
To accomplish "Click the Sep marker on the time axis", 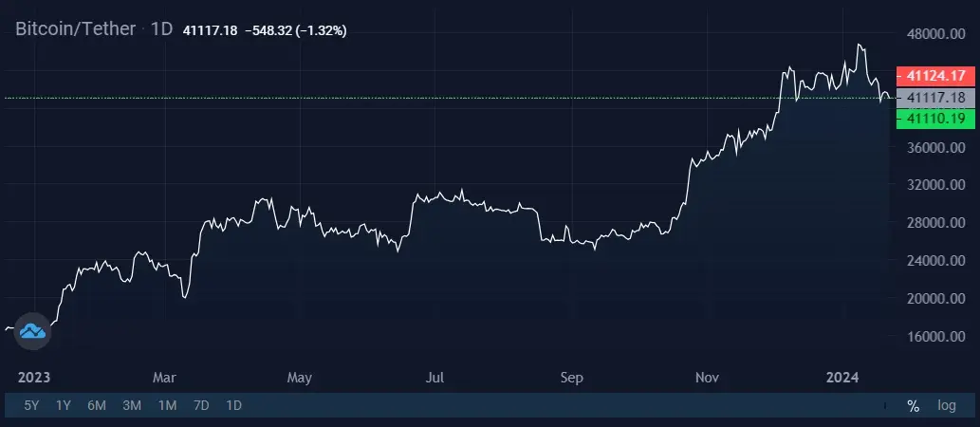I will (572, 378).
